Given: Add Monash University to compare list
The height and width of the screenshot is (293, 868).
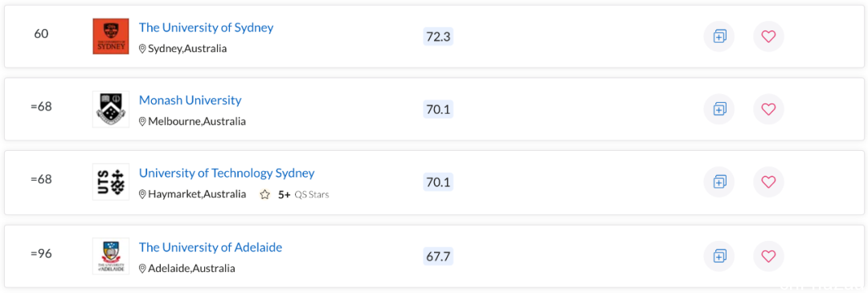Looking at the screenshot, I should coord(719,109).
